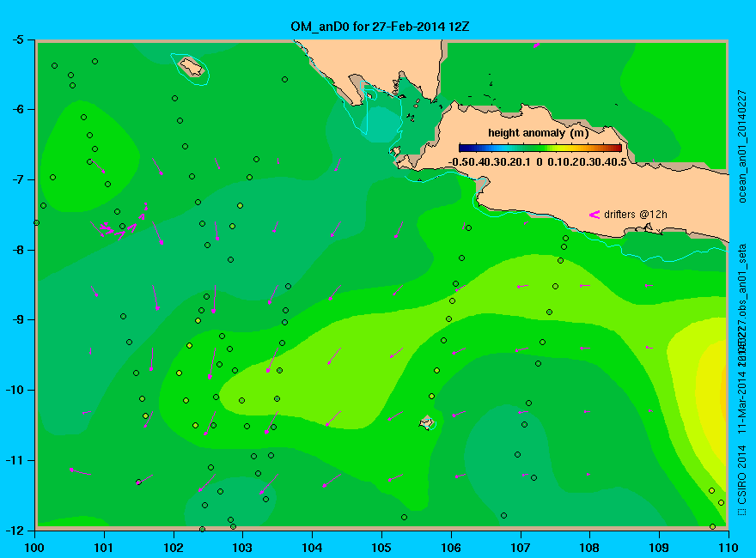Click the small island near 105.7E, 10.5S
This screenshot has height=558, width=756.
(427, 422)
